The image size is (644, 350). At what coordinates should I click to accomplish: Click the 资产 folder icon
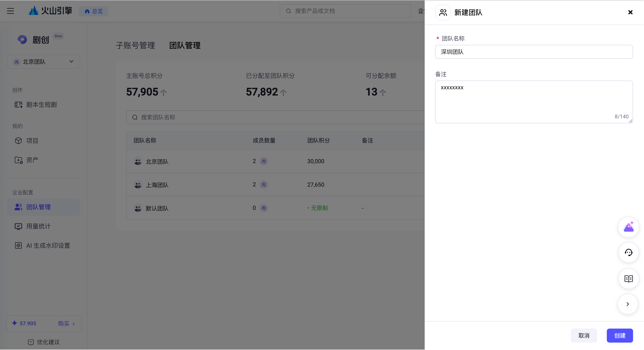click(18, 160)
